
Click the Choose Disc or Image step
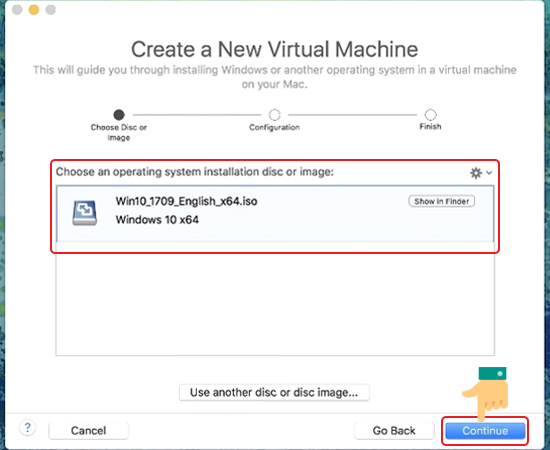119,125
